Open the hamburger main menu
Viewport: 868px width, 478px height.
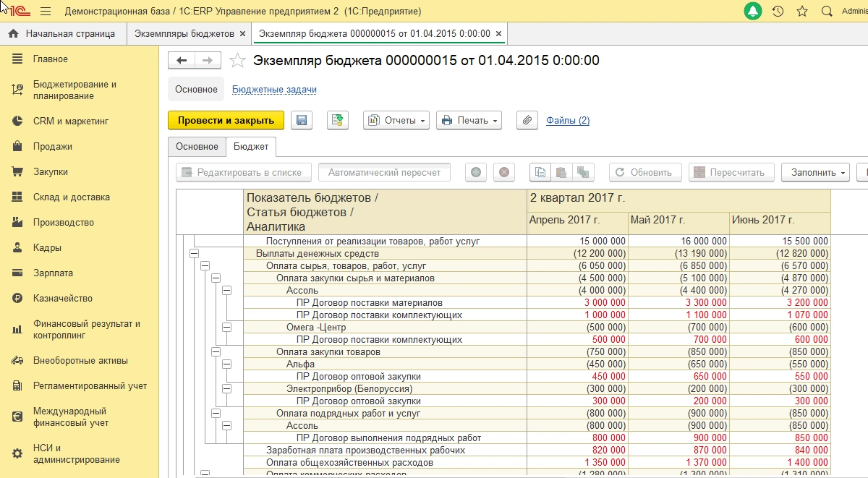(x=46, y=12)
